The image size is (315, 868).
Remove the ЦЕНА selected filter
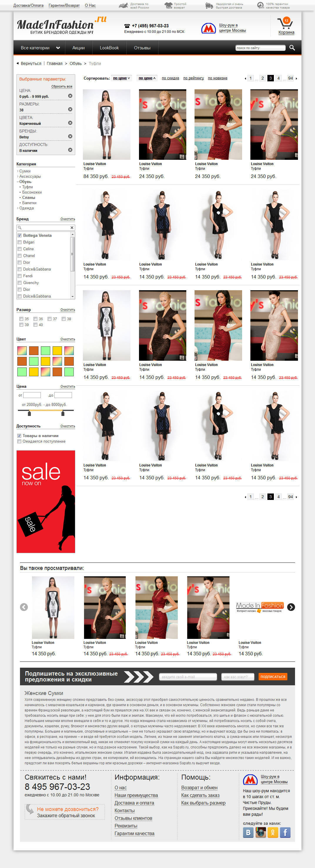(70, 96)
